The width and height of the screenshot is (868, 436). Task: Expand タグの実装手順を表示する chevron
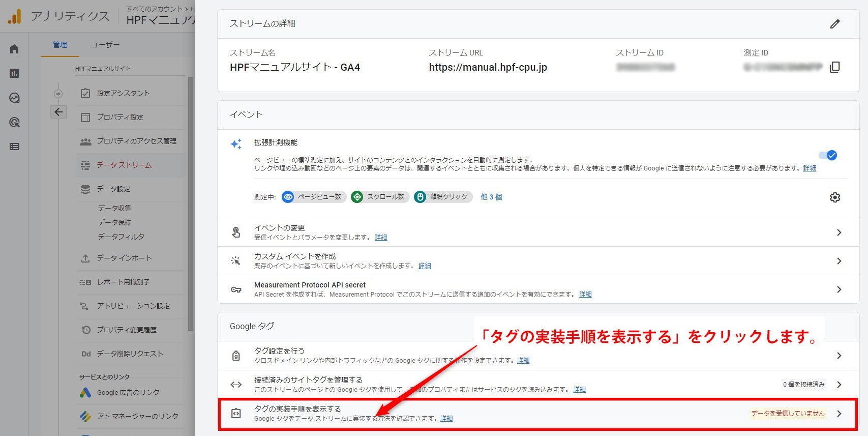[839, 414]
